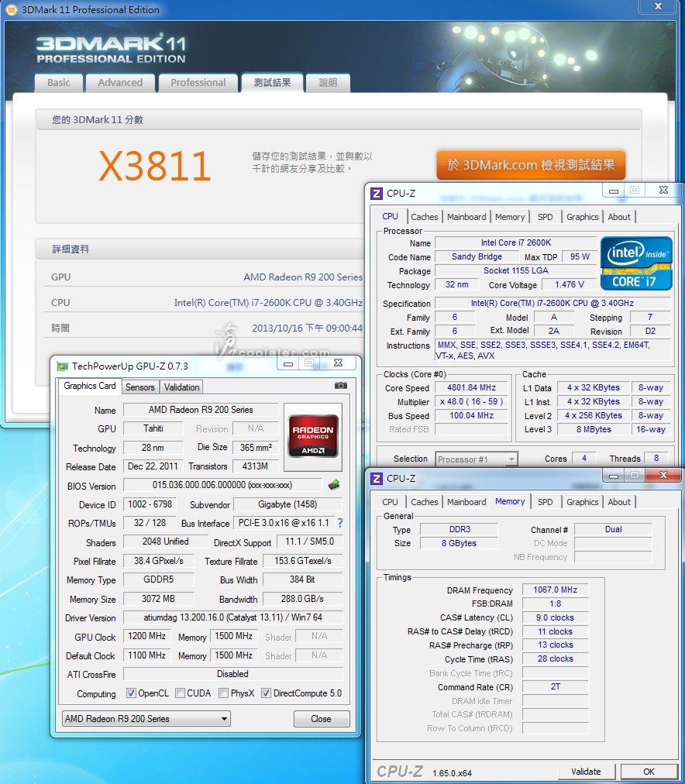Image resolution: width=685 pixels, height=784 pixels.
Task: Click the BIOS save chip icon
Action: coord(335,485)
